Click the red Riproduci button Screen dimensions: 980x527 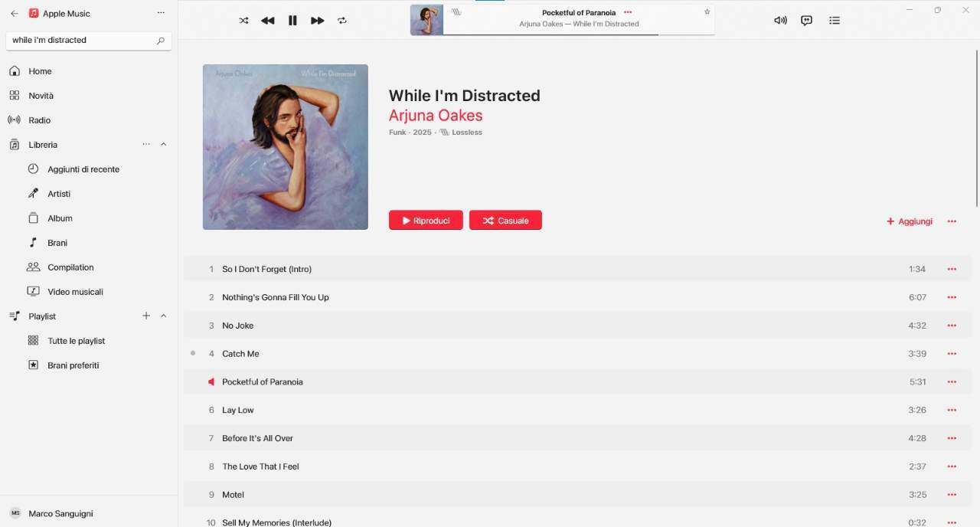coord(426,221)
